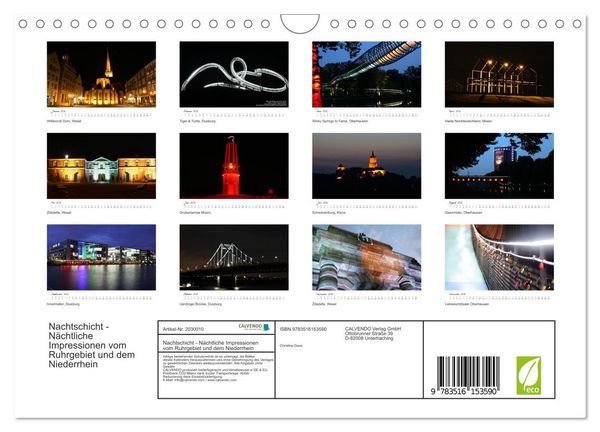This screenshot has width=600, height=432.
Task: Open the second-row Zitadelle Wesel building photo
Action: point(101,166)
